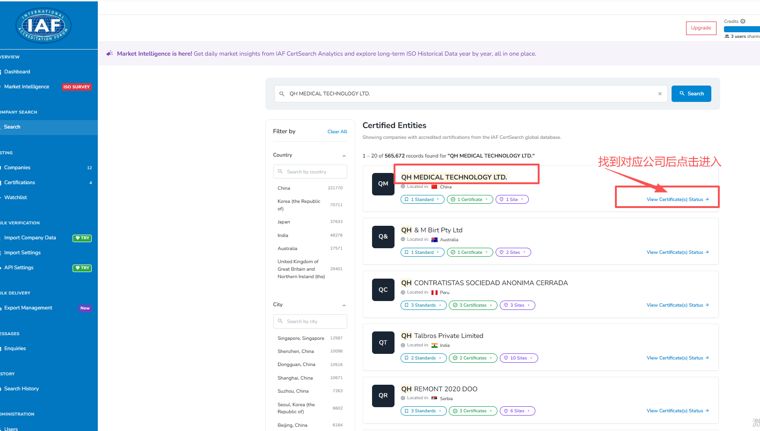Open Export Management
Screen dimensions: 760x431
click(28, 308)
